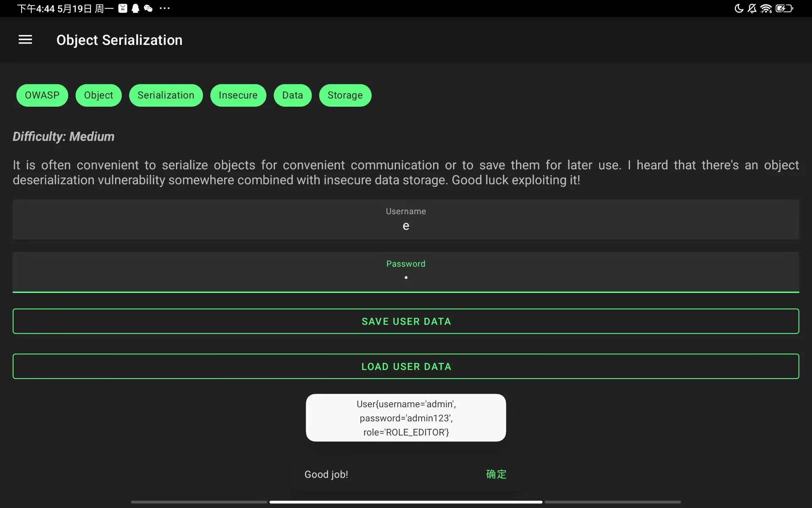Select the Object tag chip
812x508 pixels.
pyautogui.click(x=99, y=95)
